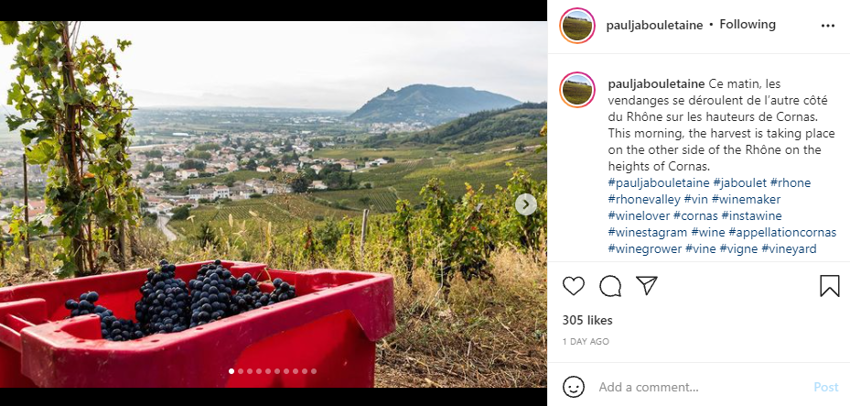This screenshot has height=406, width=850.
Task: Open the three-dots more options menu
Action: [827, 25]
